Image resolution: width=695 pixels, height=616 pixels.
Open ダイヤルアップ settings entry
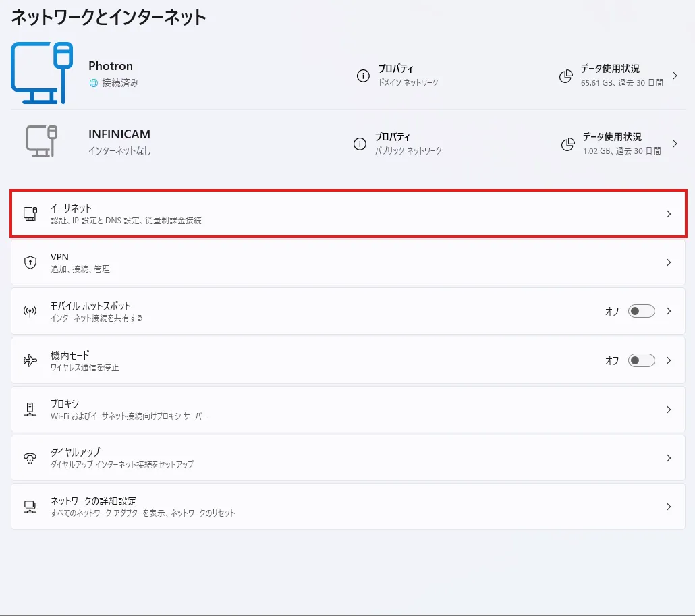(x=348, y=458)
